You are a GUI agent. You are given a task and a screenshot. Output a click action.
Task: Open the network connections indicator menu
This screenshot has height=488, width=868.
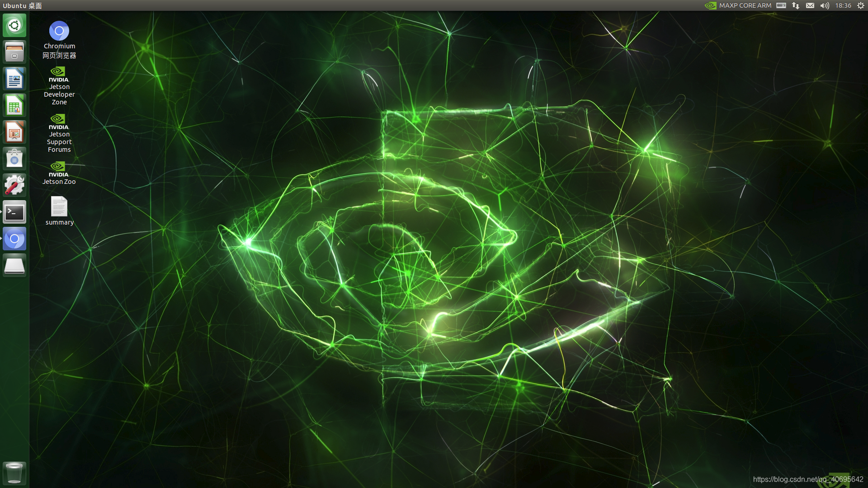(x=796, y=5)
